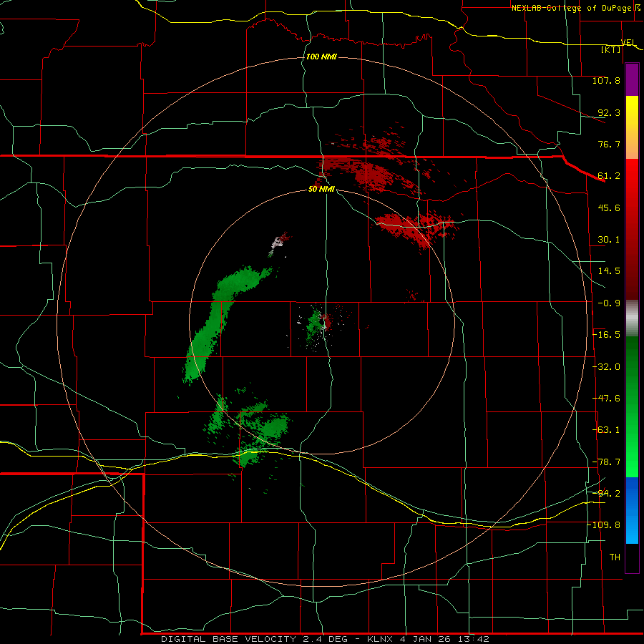This screenshot has height=644, width=644.
Task: Pick the purple segment of the velocity color bar
Action: (x=632, y=79)
